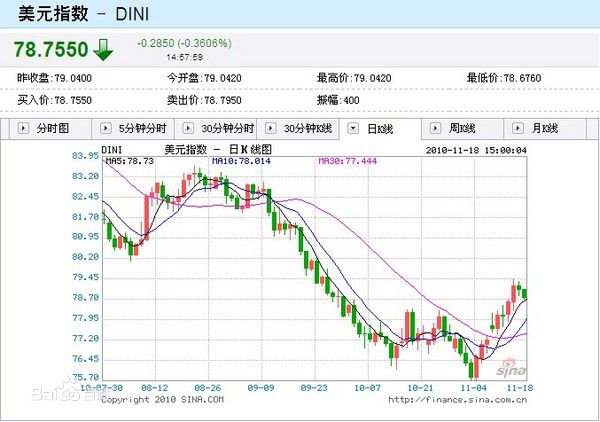Open the 分时图 tab
The width and height of the screenshot is (600, 422).
(x=50, y=129)
